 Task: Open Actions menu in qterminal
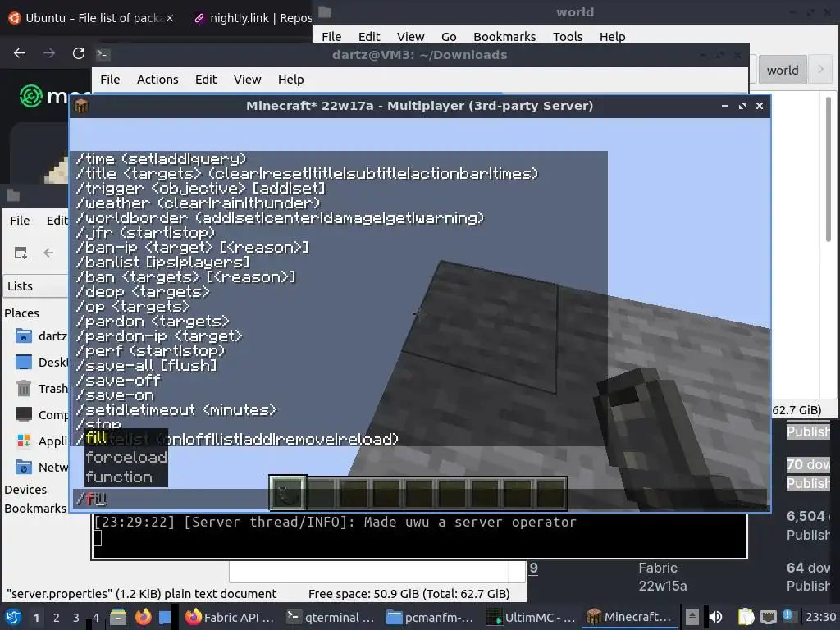[x=157, y=80]
